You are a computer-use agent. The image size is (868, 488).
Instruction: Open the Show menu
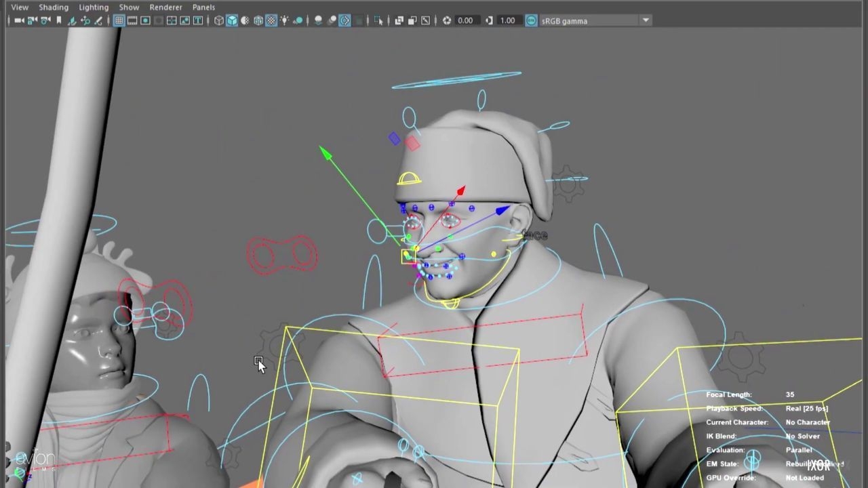pyautogui.click(x=129, y=7)
